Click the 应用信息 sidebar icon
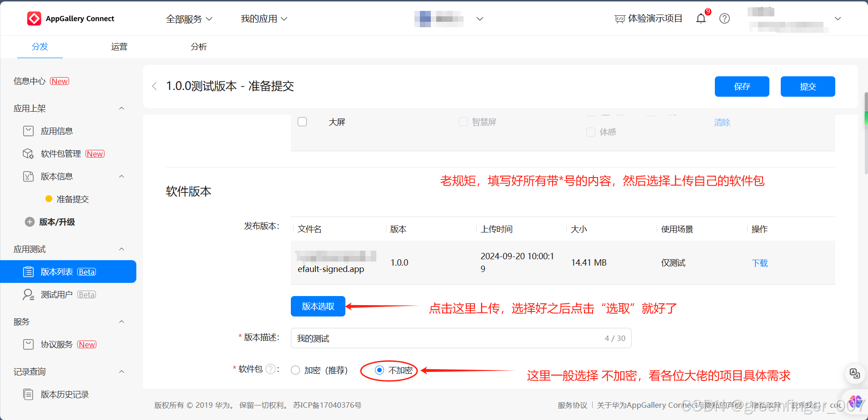 click(28, 131)
